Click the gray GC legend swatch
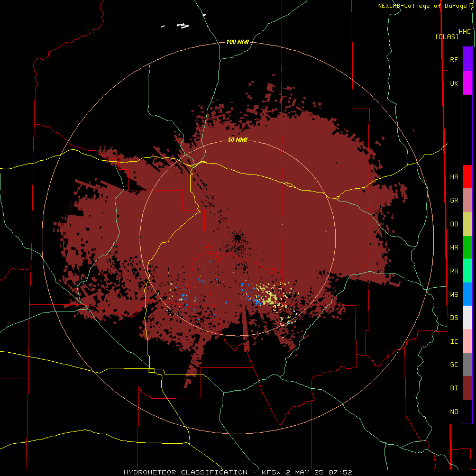 [467, 364]
